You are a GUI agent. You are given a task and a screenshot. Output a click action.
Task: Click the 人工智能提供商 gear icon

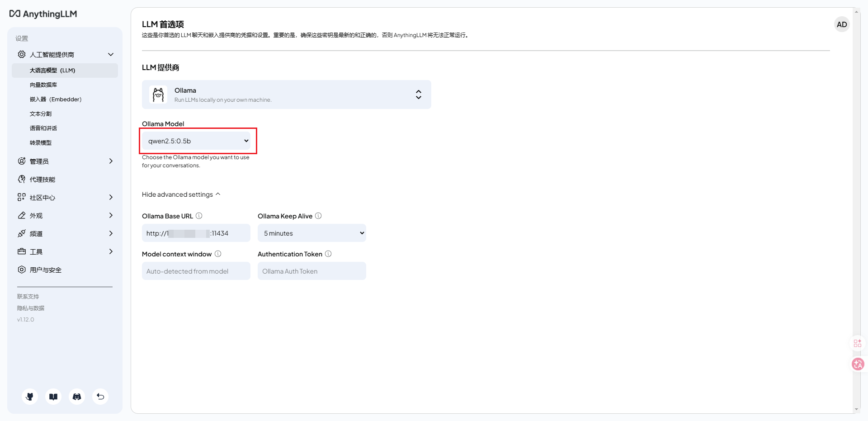pyautogui.click(x=22, y=54)
